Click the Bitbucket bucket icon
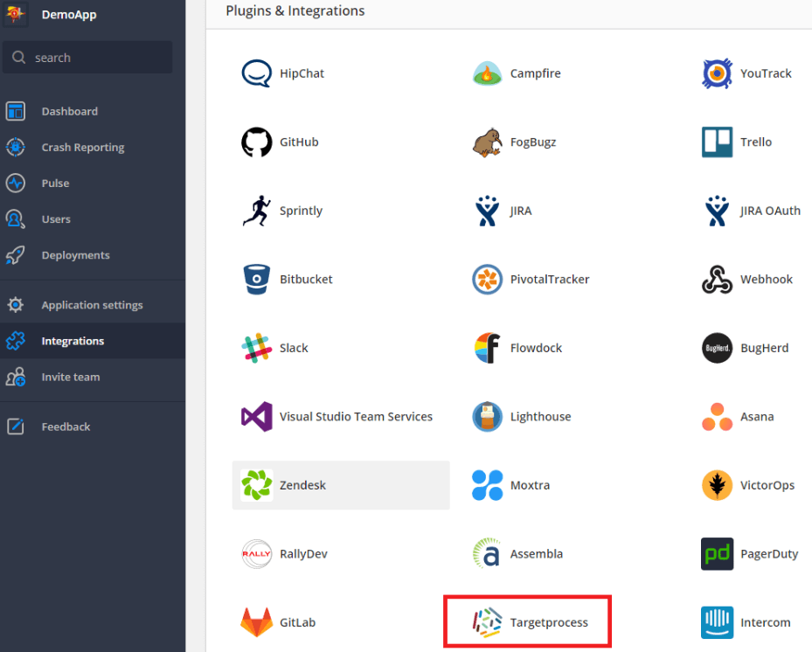Screen dimensions: 812x652 click(256, 280)
